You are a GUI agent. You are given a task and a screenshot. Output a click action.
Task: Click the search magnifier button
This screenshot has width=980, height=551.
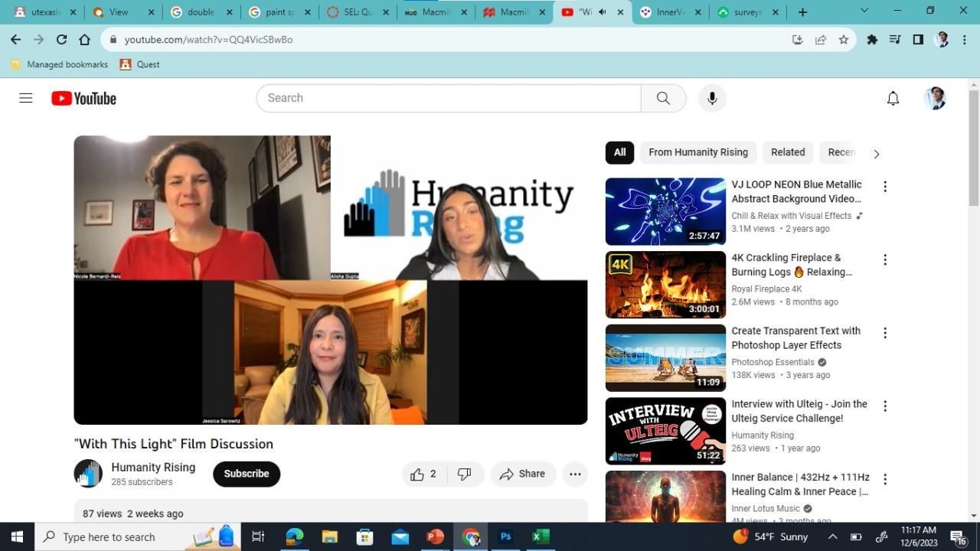point(663,98)
